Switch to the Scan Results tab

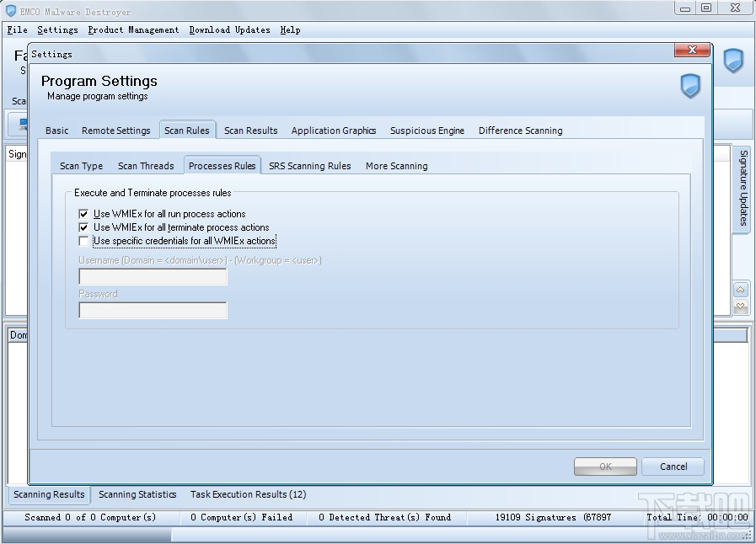[x=250, y=130]
